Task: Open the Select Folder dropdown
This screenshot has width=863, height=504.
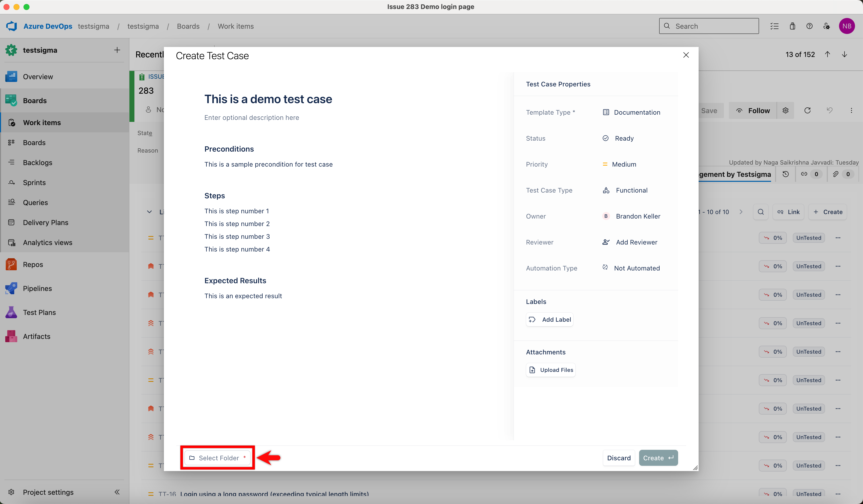Action: click(x=217, y=458)
